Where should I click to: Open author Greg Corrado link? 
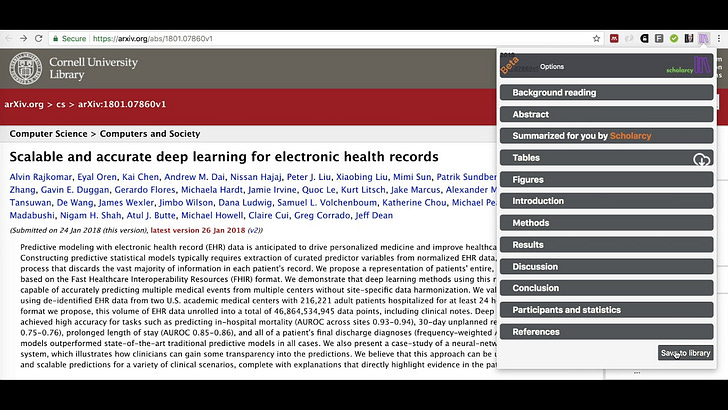(x=322, y=215)
